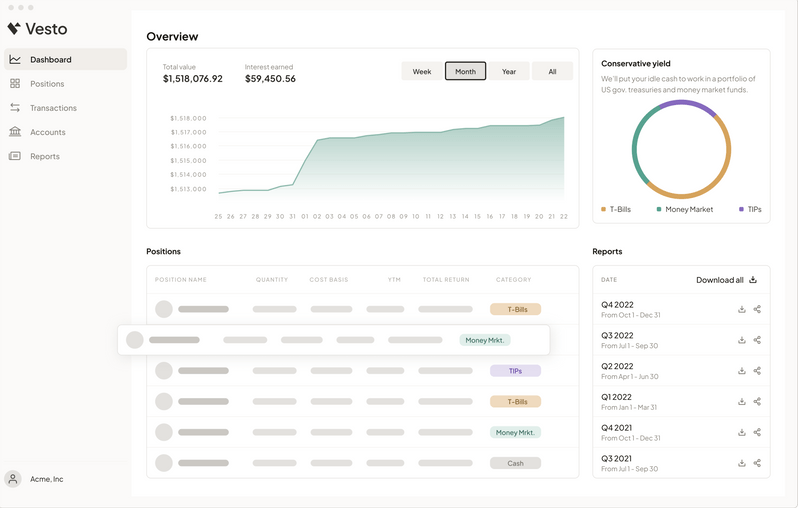Click the Acme, Inc user avatar
798x508 pixels.
(13, 479)
